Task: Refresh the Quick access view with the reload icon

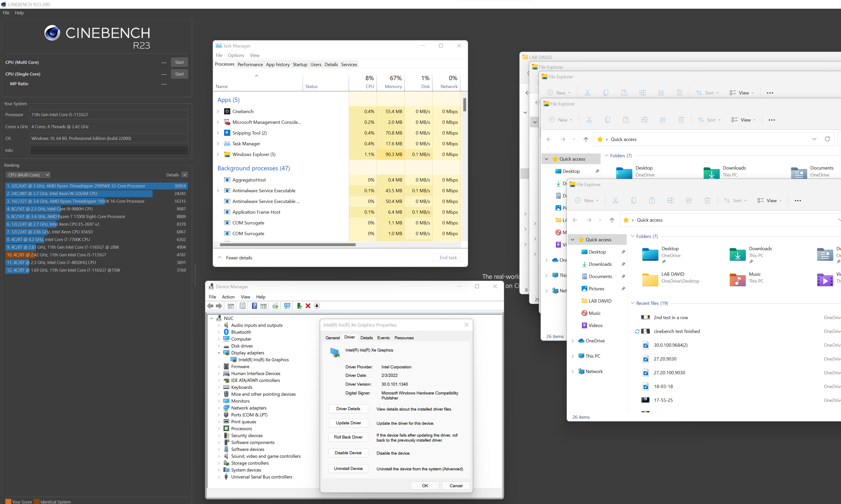Action: [828, 139]
